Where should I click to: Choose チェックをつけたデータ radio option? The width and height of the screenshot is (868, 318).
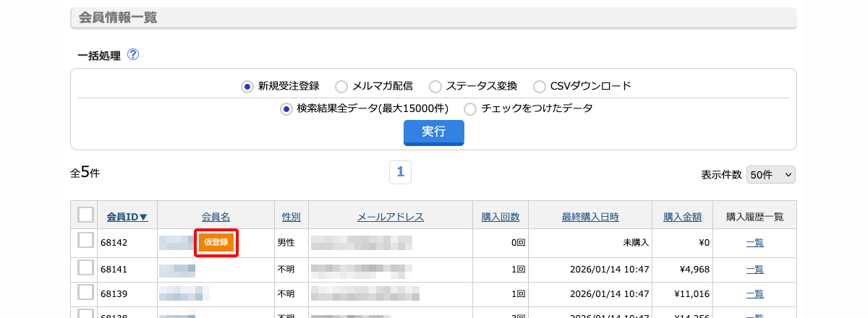[x=470, y=108]
